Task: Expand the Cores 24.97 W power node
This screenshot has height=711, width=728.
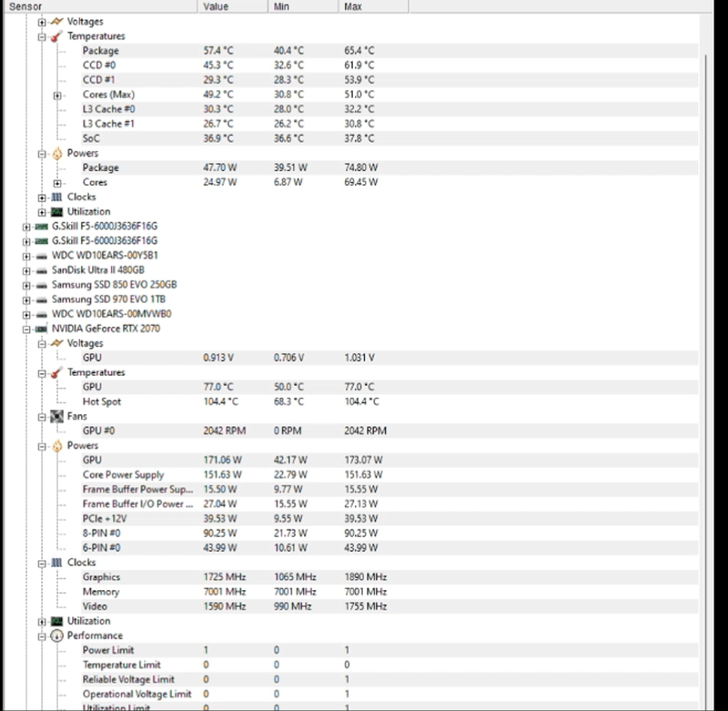Action: pos(57,183)
